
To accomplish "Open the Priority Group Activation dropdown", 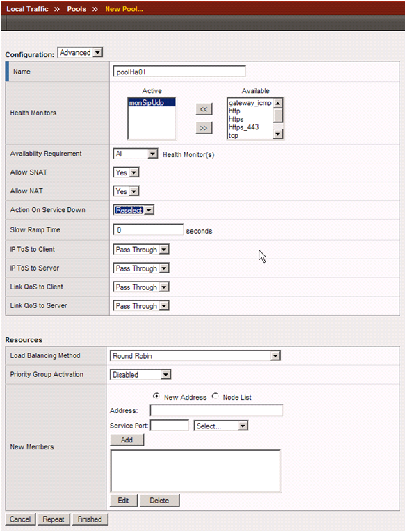I will coord(140,375).
